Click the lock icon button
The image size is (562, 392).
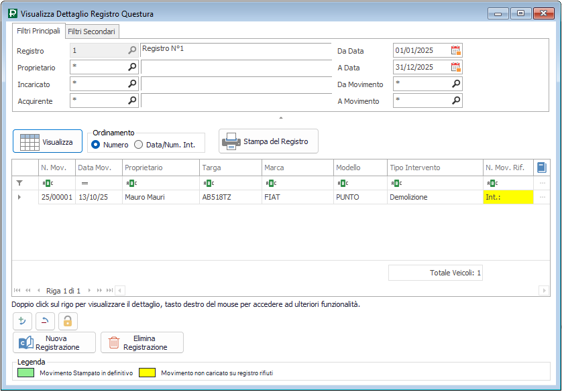click(68, 322)
